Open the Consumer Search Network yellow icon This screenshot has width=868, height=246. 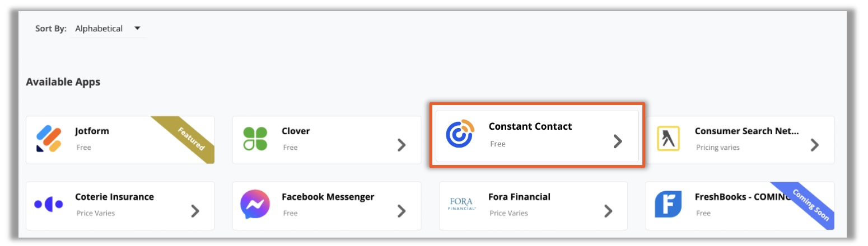point(668,138)
